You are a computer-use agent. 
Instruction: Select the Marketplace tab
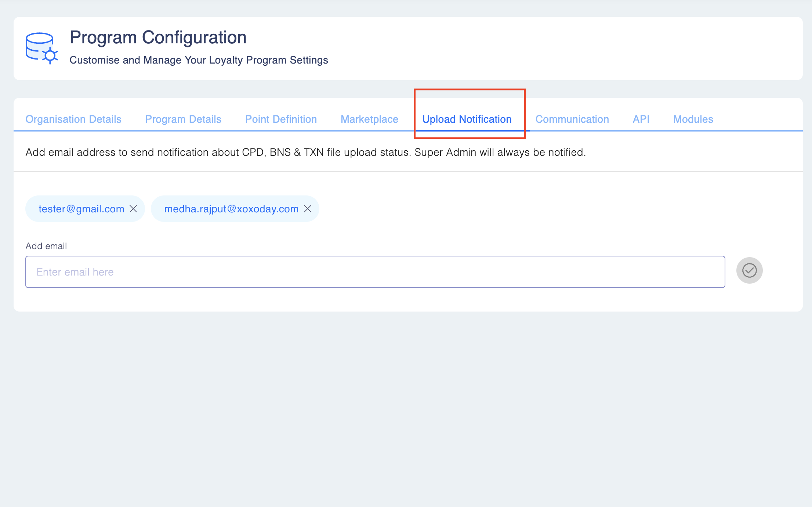point(369,119)
